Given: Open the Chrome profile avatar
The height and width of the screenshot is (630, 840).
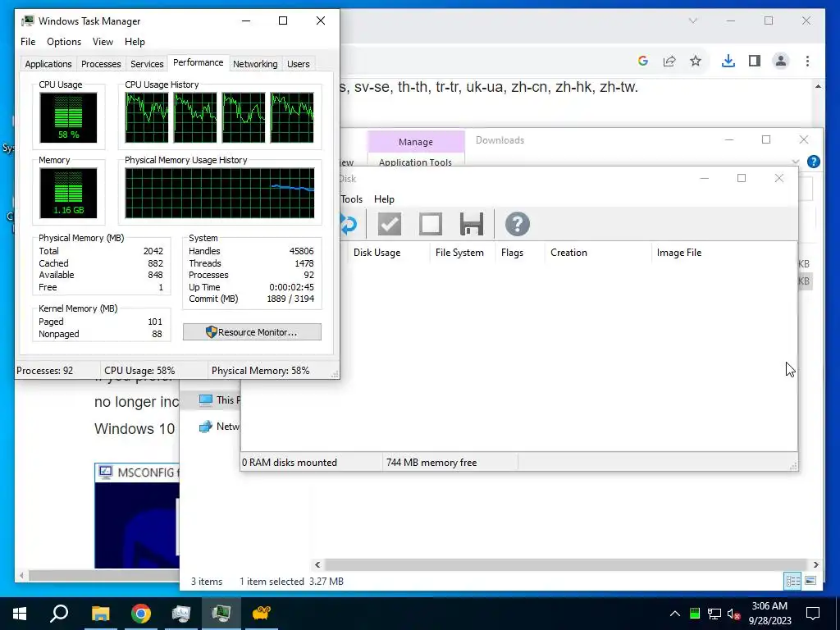Looking at the screenshot, I should tap(781, 61).
